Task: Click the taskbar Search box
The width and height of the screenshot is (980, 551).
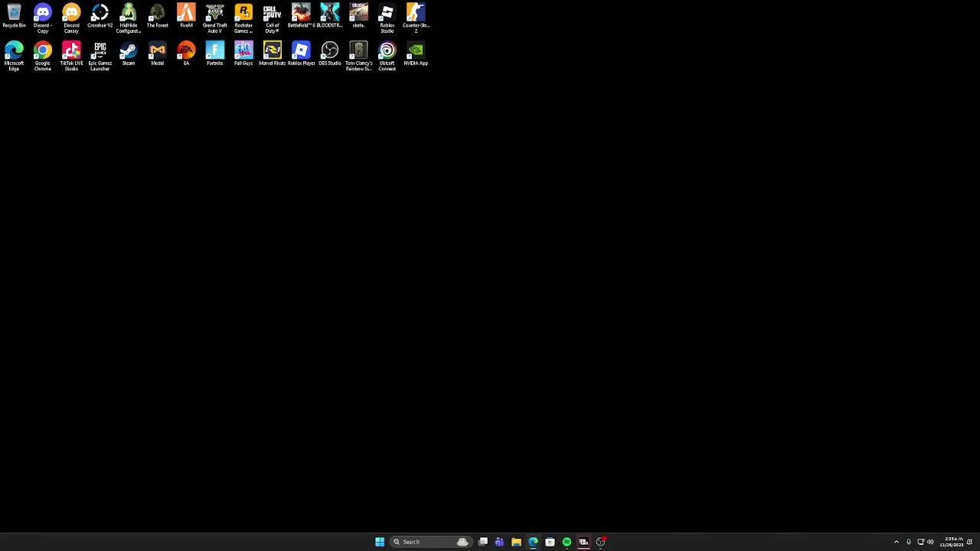Action: (x=430, y=542)
